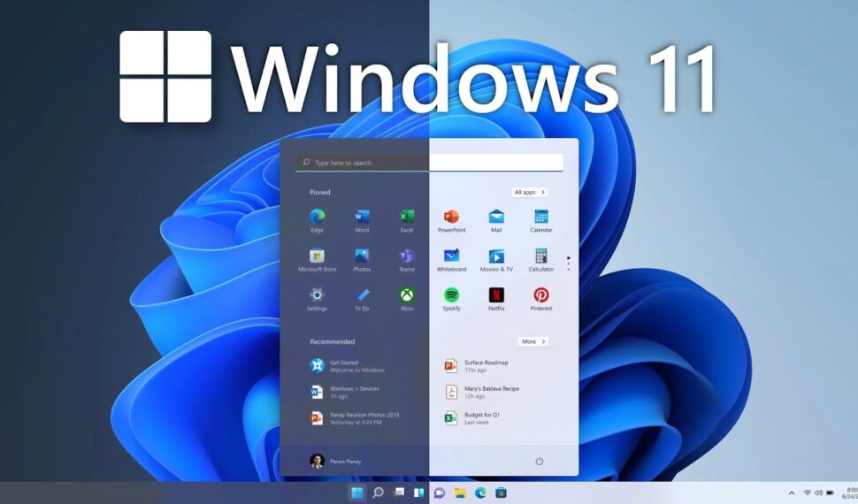Open the Surface Roadmap recommended file
Screen dimensions: 858x504
click(485, 365)
